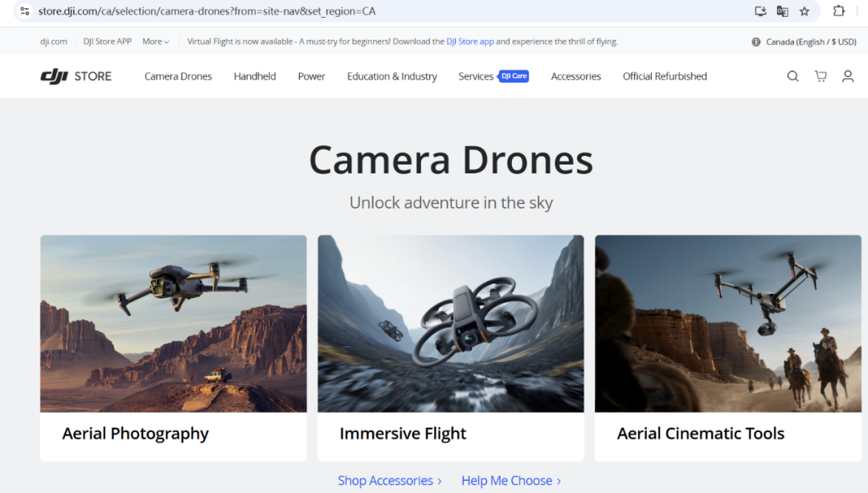868x493 pixels.
Task: Open the user account icon
Action: pyautogui.click(x=848, y=76)
